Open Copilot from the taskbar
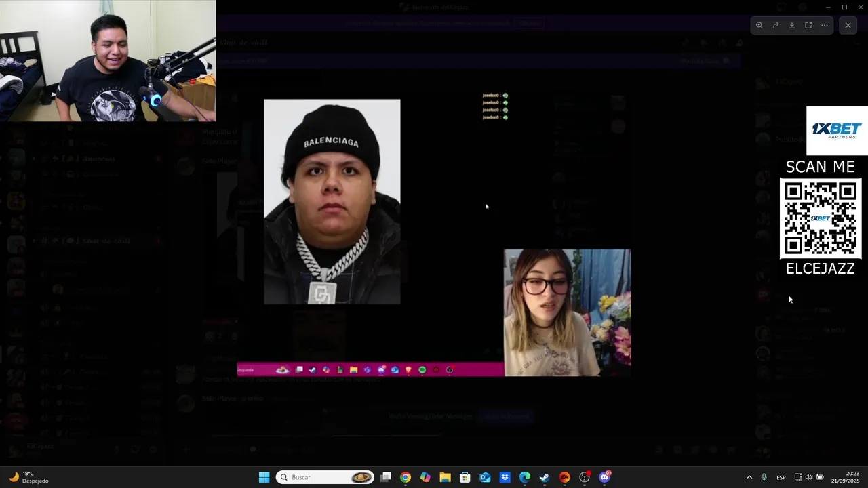 point(425,477)
